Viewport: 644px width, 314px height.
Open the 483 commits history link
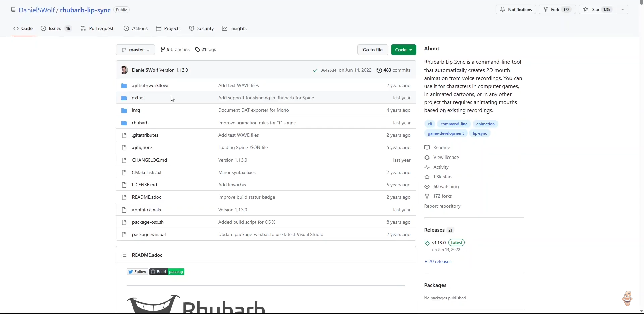click(393, 70)
